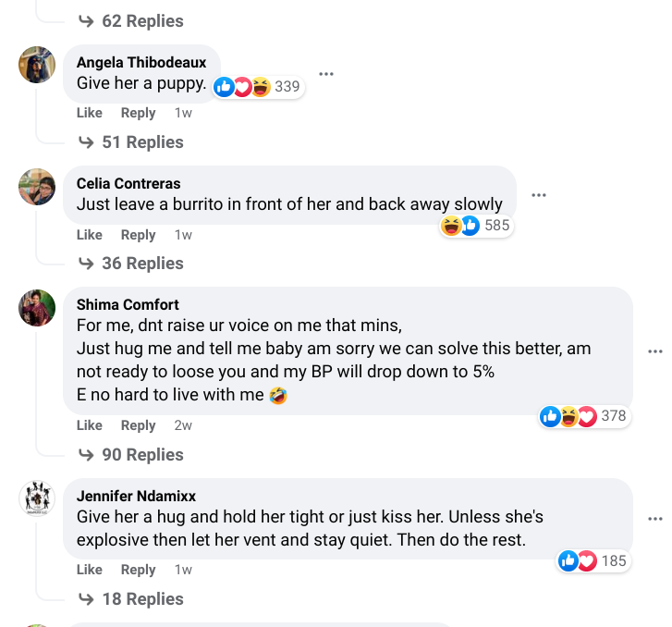The image size is (672, 627).
Task: Expand 90 Replies under Shima's comment
Action: [x=131, y=455]
